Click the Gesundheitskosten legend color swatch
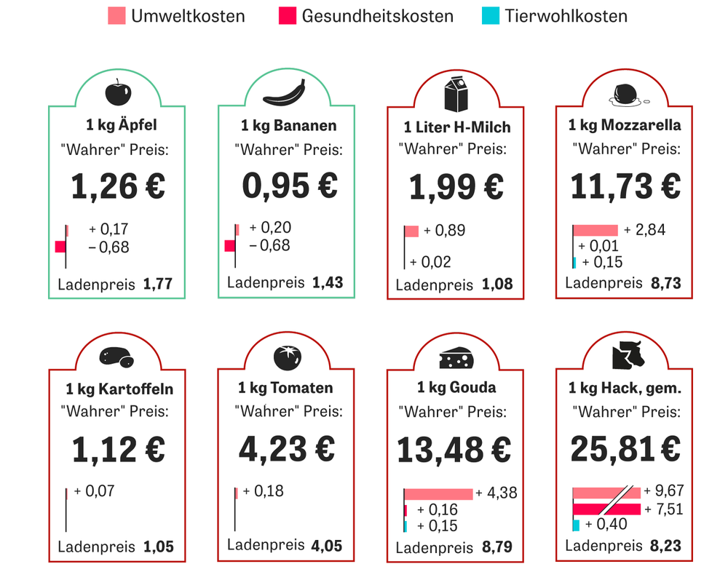Screen dimensions: 728x572 [x=287, y=16]
